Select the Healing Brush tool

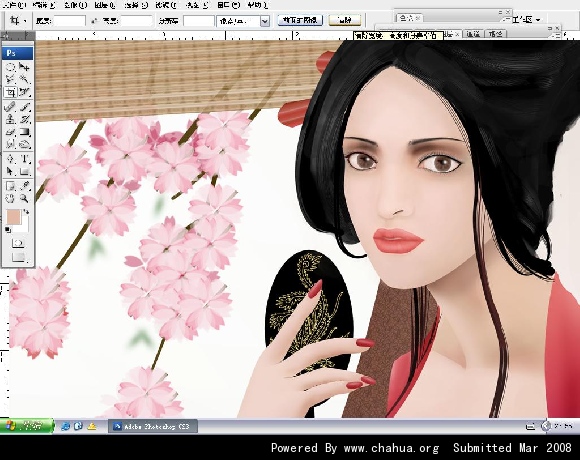click(x=10, y=107)
